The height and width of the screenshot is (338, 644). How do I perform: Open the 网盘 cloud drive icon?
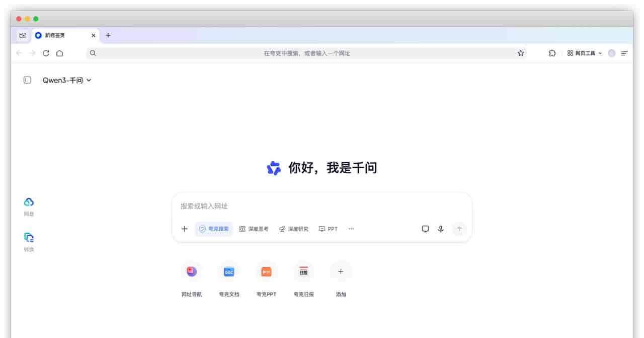[29, 206]
